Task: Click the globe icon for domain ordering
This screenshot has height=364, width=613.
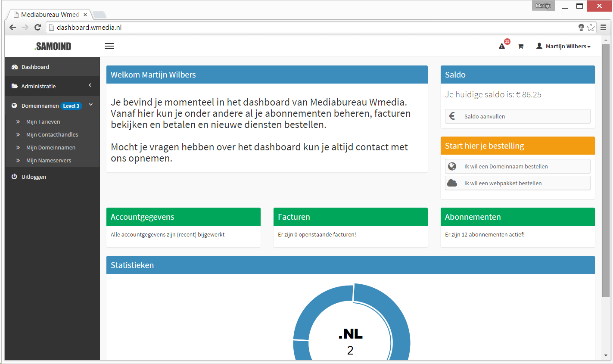Action: (x=452, y=166)
